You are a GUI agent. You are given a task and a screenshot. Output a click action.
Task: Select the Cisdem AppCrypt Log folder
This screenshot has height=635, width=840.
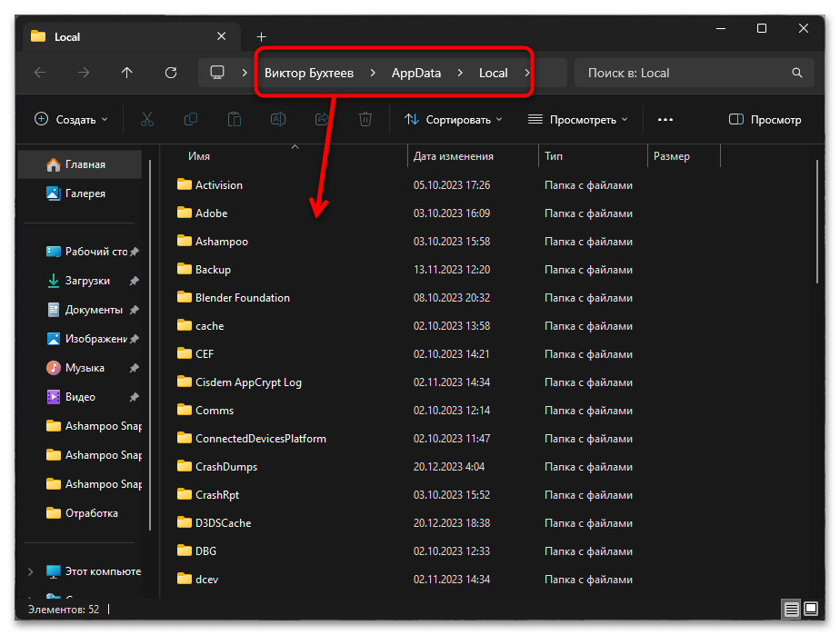(239, 382)
